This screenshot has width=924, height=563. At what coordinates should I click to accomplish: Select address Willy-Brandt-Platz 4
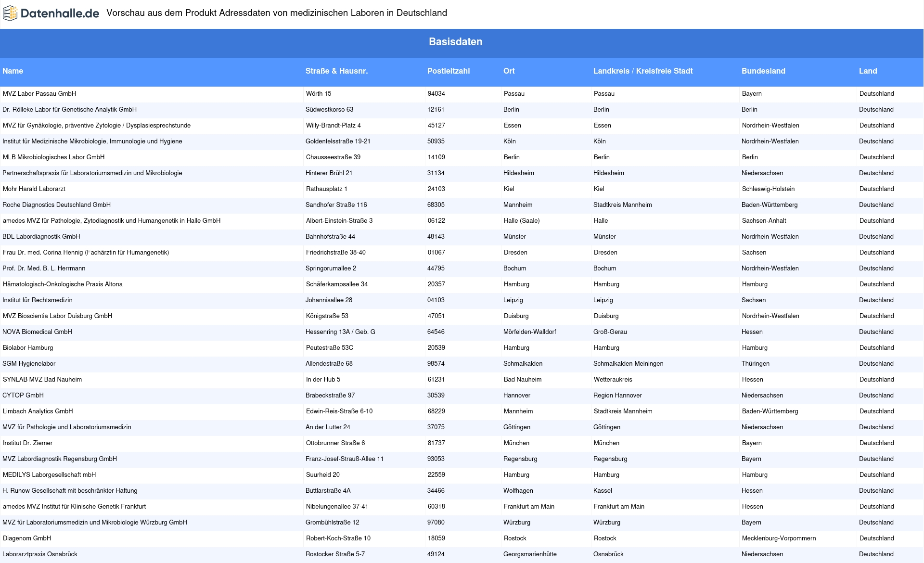click(334, 126)
